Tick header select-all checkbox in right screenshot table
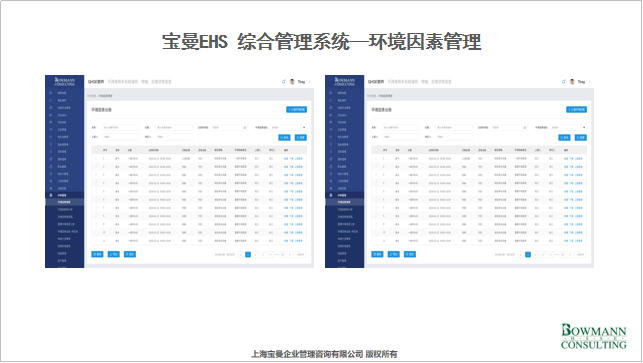Image resolution: width=643 pixels, height=363 pixels. click(x=376, y=151)
